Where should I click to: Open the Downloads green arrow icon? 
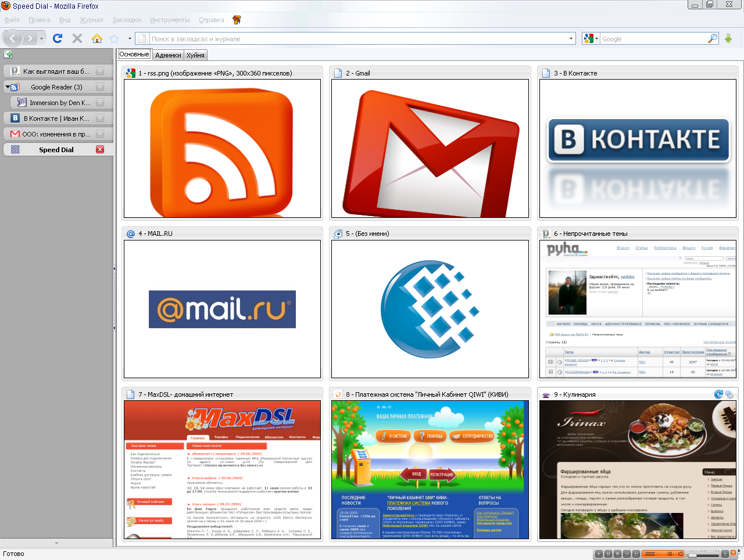click(728, 38)
